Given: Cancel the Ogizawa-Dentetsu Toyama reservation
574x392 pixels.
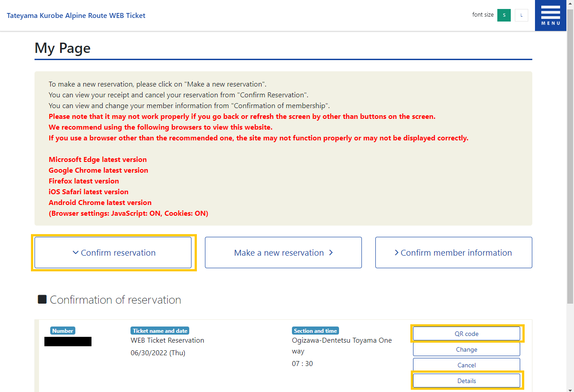Looking at the screenshot, I should point(466,365).
